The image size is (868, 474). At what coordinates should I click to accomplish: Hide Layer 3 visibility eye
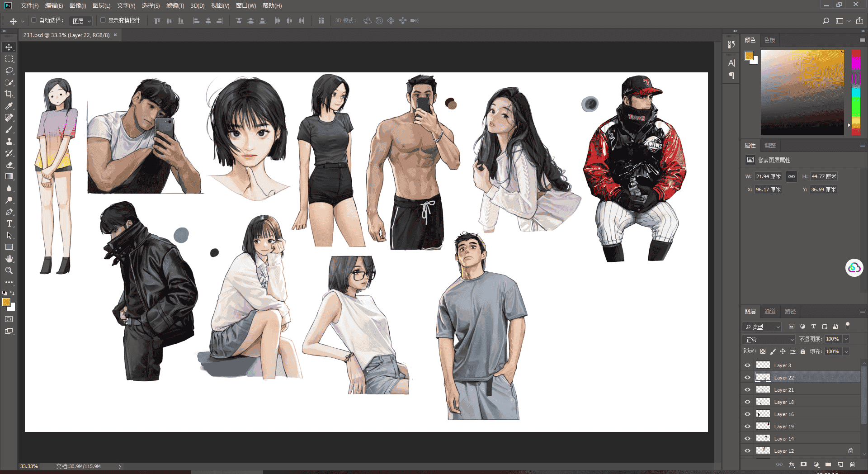tap(747, 365)
